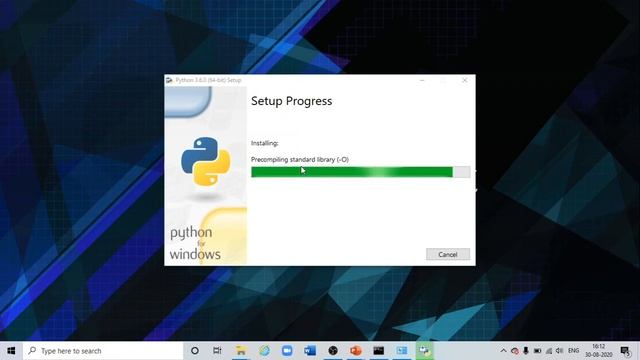
Task: Open the volume control icon
Action: (x=560, y=351)
